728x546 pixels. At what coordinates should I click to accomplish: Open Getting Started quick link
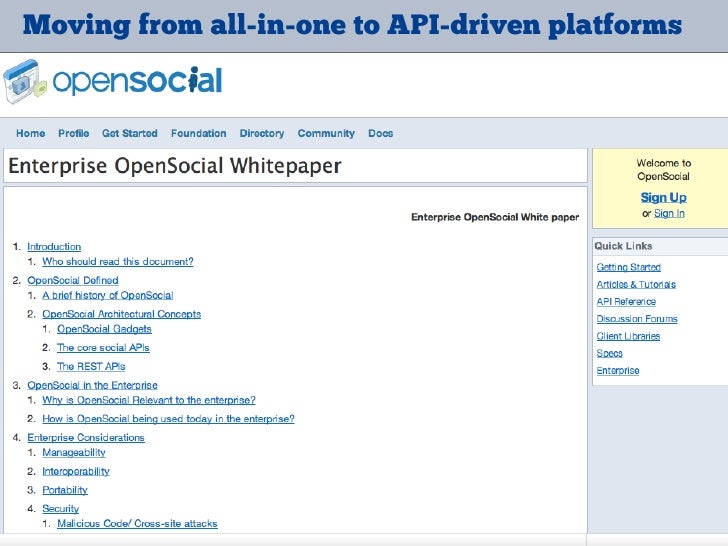click(x=629, y=267)
